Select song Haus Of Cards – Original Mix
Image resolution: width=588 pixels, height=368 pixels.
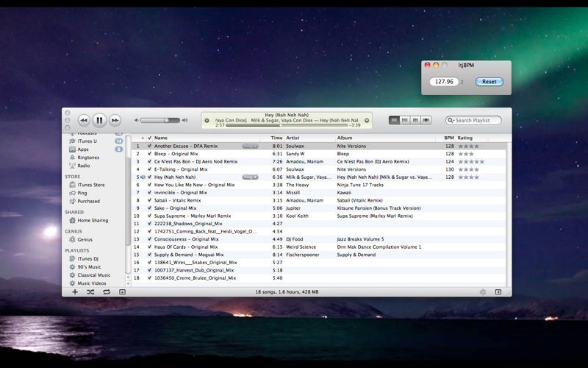tap(186, 247)
